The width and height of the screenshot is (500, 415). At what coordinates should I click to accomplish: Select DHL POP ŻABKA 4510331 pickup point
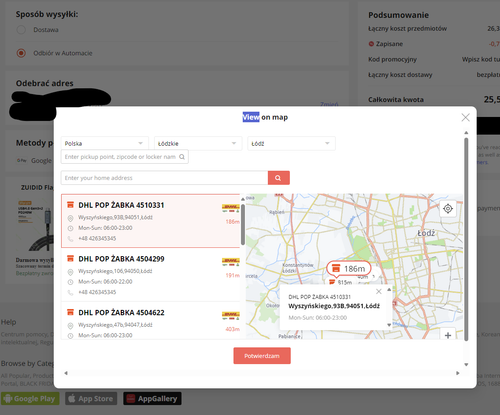click(x=151, y=221)
